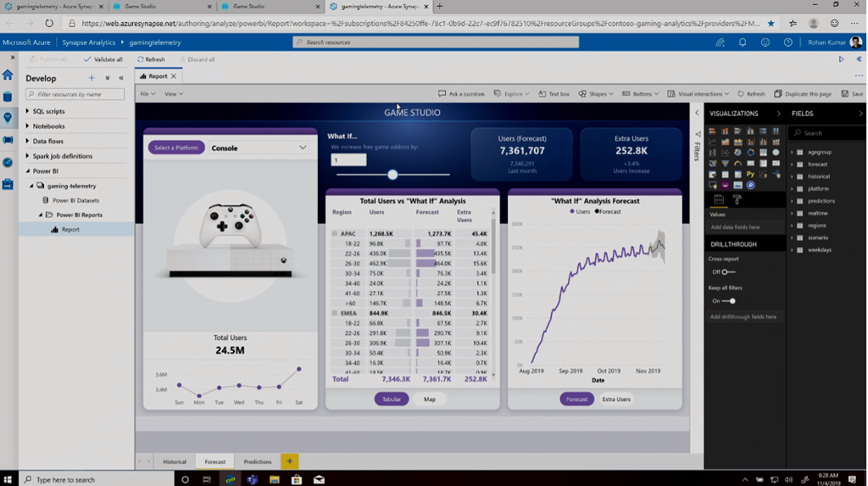Click the table visual vertical scrollbar
The image size is (868, 486).
pos(493,247)
